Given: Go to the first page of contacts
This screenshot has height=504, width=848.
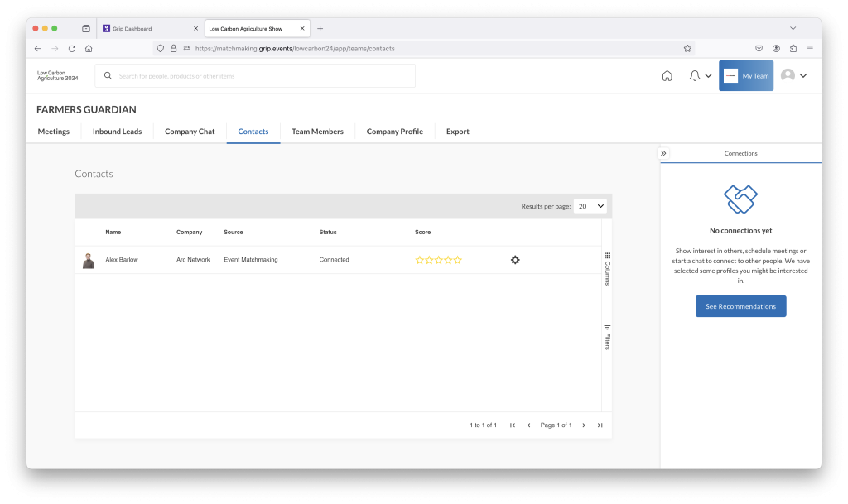Looking at the screenshot, I should (x=512, y=425).
